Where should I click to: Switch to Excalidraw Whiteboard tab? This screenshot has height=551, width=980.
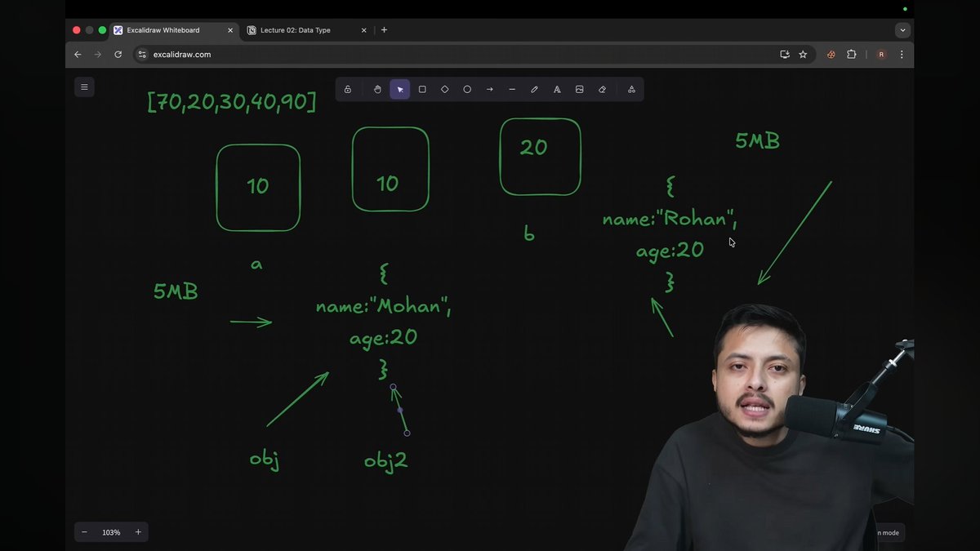point(174,30)
